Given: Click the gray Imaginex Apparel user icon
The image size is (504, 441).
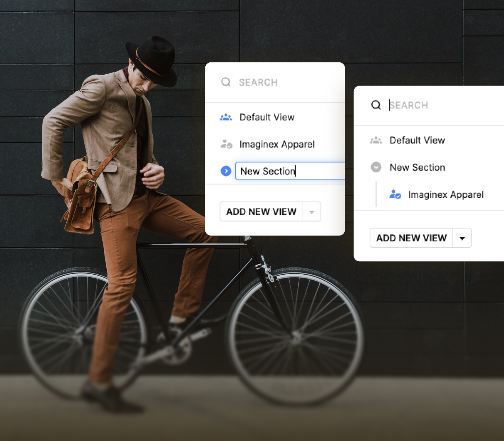Looking at the screenshot, I should pyautogui.click(x=226, y=144).
